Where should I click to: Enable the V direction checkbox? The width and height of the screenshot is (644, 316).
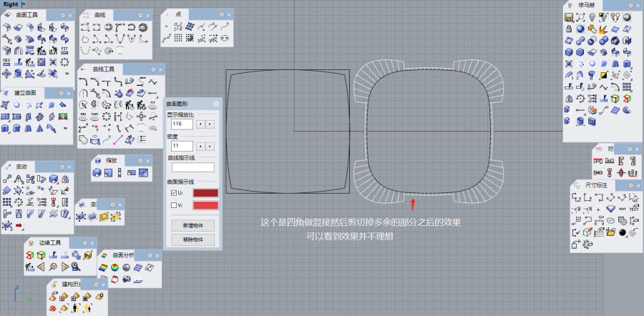(172, 206)
